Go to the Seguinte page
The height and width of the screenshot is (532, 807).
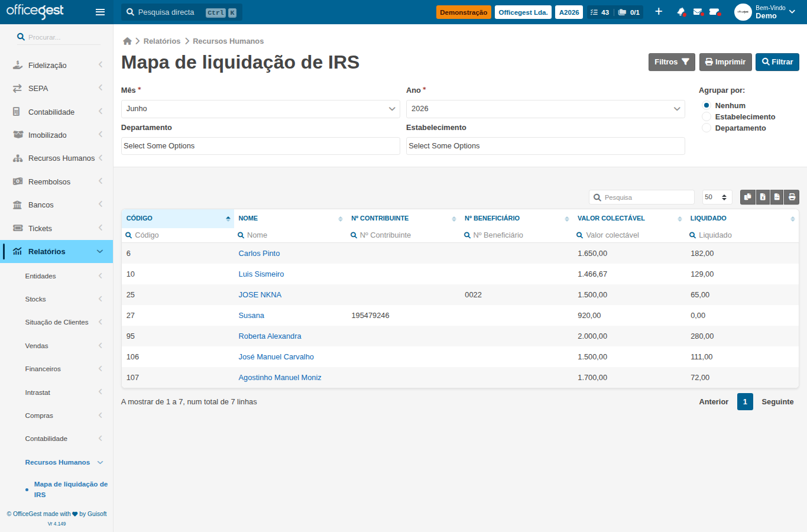[777, 402]
